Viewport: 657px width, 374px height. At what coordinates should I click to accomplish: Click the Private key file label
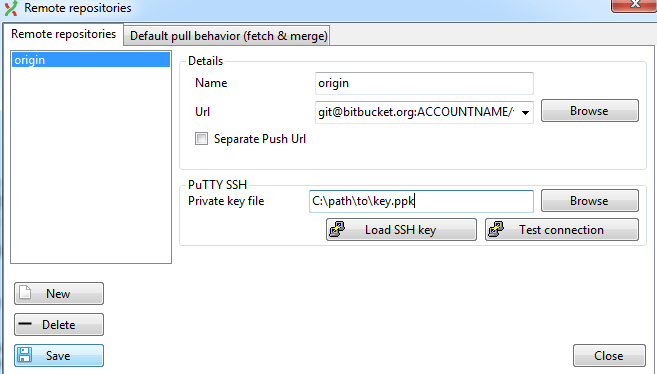tap(226, 201)
